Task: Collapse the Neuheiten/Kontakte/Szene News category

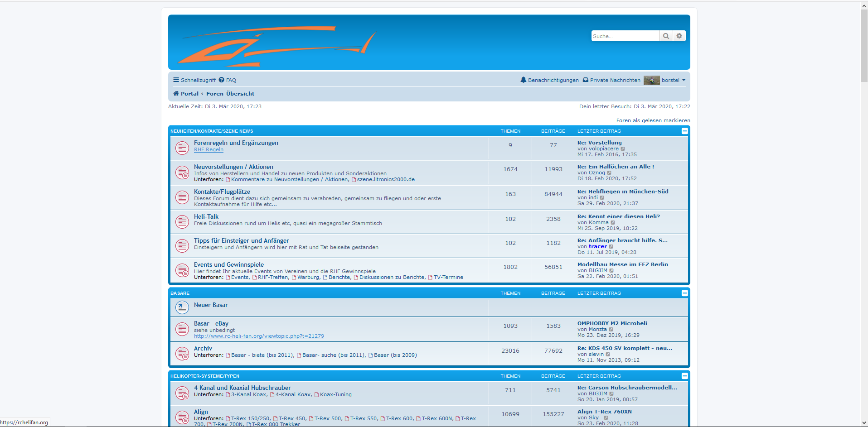Action: [684, 131]
